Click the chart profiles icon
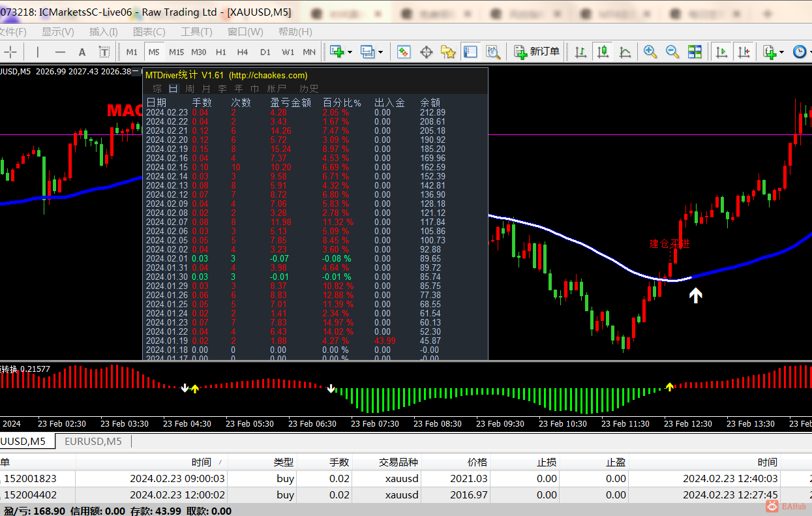This screenshot has width=812, height=516. click(x=368, y=52)
